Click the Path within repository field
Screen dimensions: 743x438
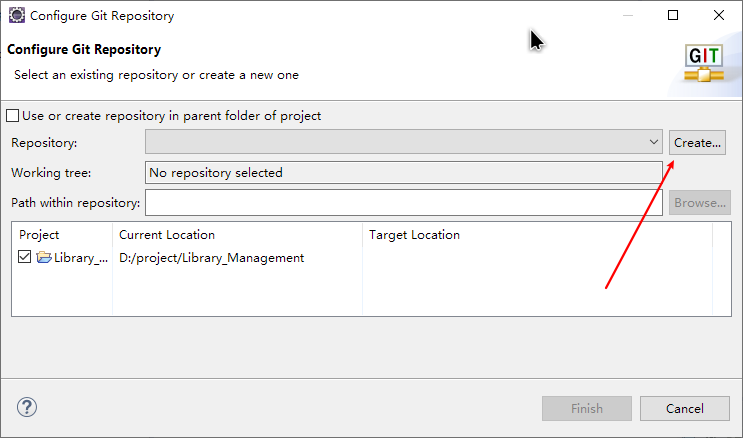pyautogui.click(x=404, y=202)
